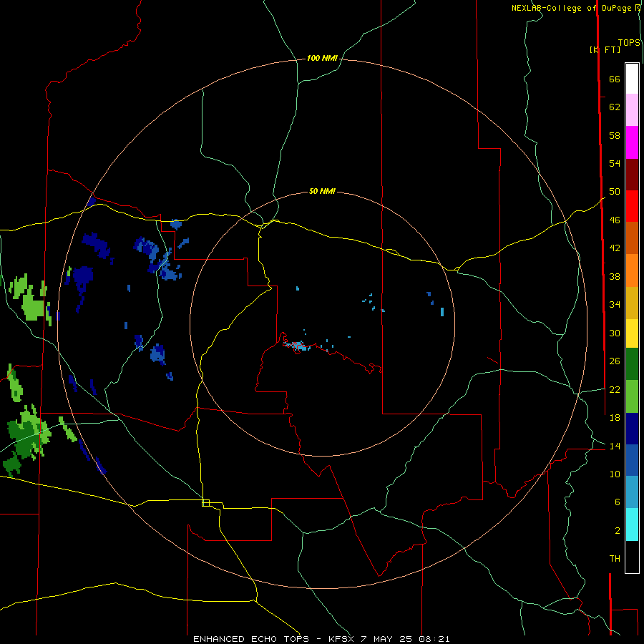Click the legend value 34
The image size is (644, 644).
615,305
